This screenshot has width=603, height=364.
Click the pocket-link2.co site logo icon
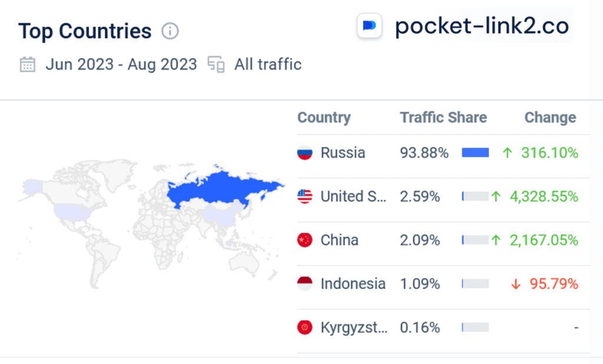(369, 26)
